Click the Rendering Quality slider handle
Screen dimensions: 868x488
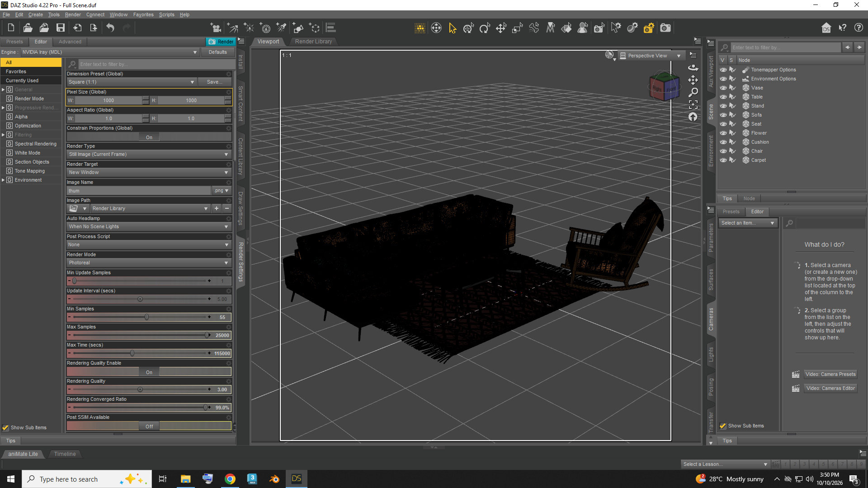click(140, 389)
